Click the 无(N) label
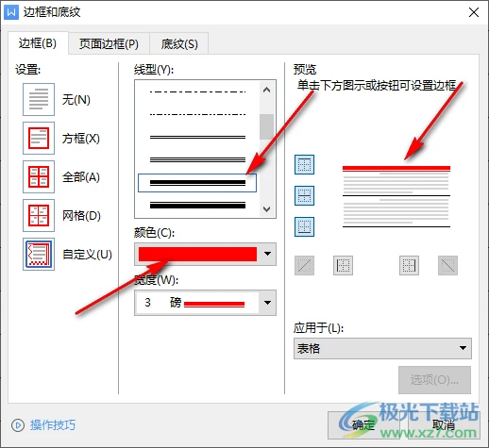This screenshot has width=489, height=448. [76, 100]
